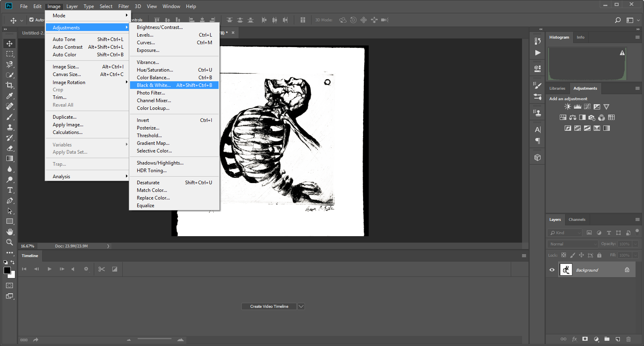Screen dimensions: 644x346
Task: Toggle Quick Mask mode
Action: pos(10,285)
